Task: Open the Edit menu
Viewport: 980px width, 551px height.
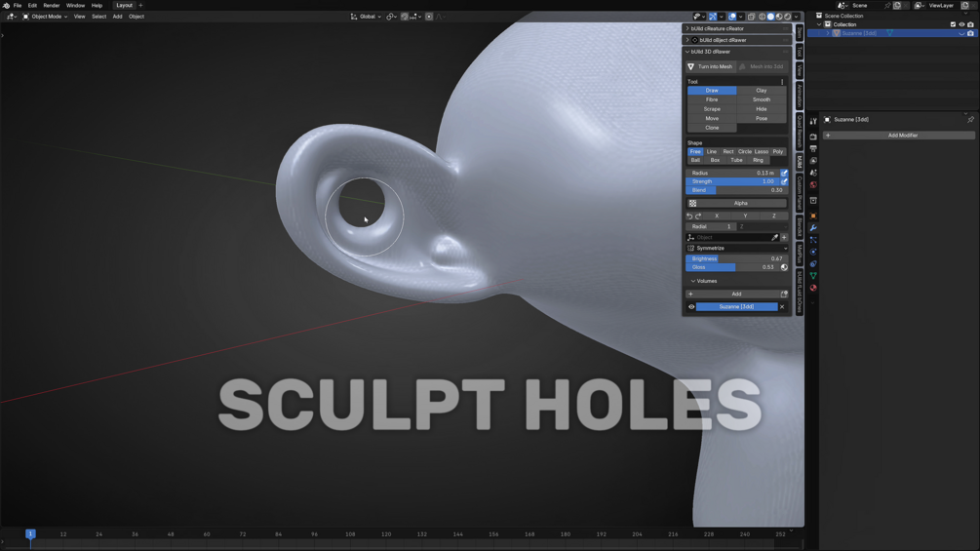Action: pos(32,5)
